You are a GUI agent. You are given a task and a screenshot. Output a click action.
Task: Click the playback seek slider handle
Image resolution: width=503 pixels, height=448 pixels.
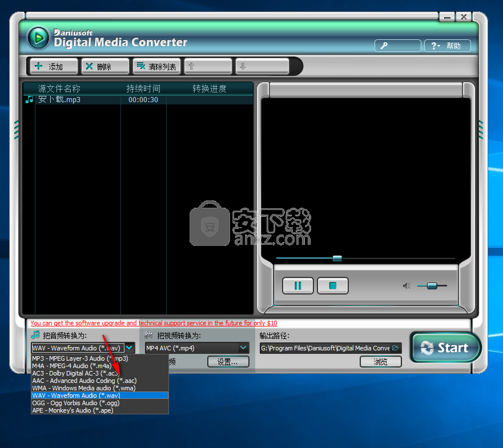click(x=337, y=259)
